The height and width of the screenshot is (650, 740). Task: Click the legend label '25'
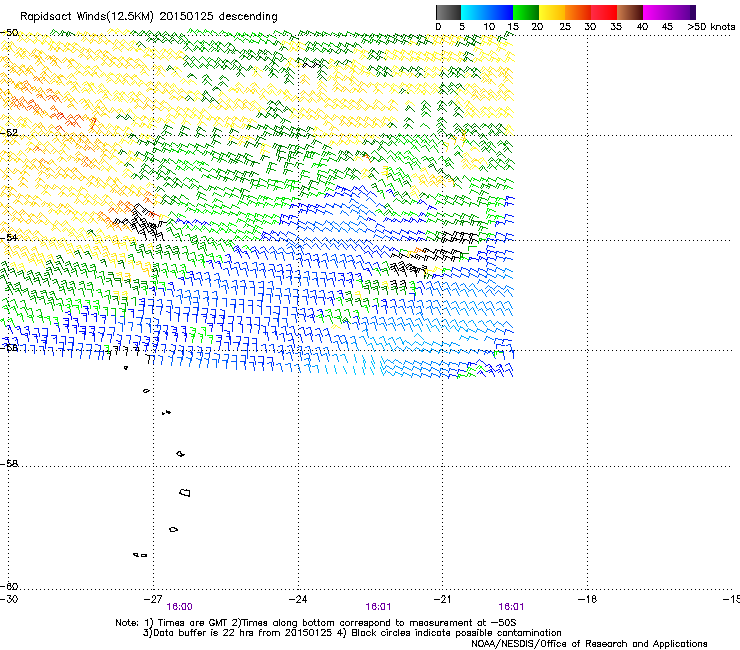565,27
